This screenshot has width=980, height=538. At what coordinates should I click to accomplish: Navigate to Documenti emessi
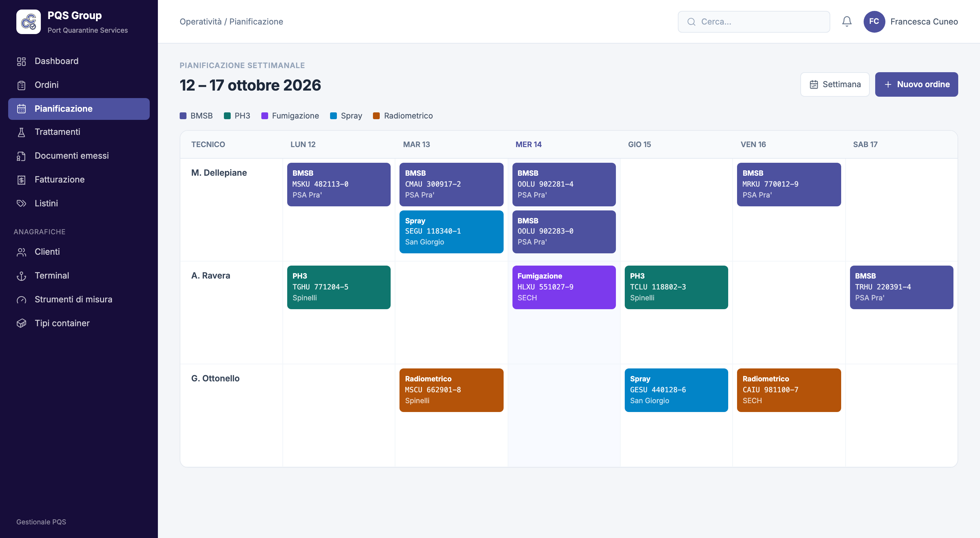(x=79, y=156)
